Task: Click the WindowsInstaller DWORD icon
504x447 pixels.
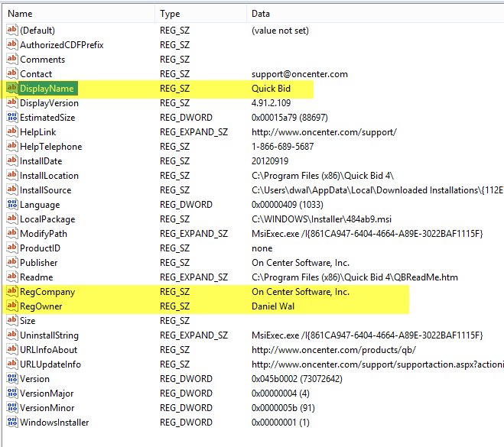Action: point(12,423)
